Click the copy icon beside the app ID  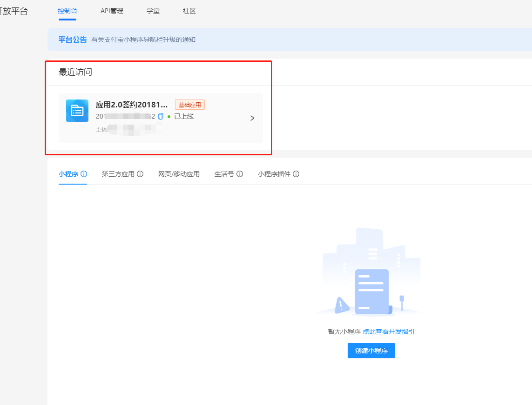click(x=160, y=117)
